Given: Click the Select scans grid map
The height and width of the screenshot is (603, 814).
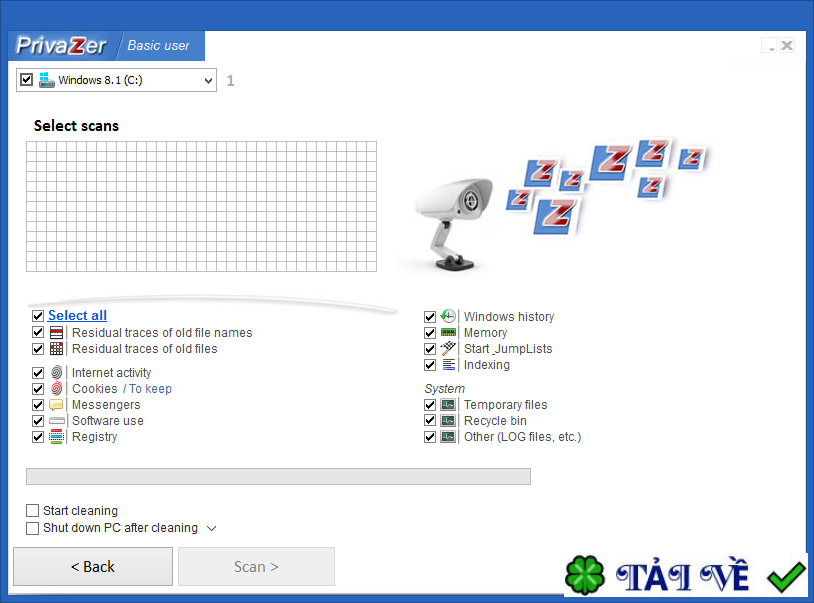Looking at the screenshot, I should point(201,206).
